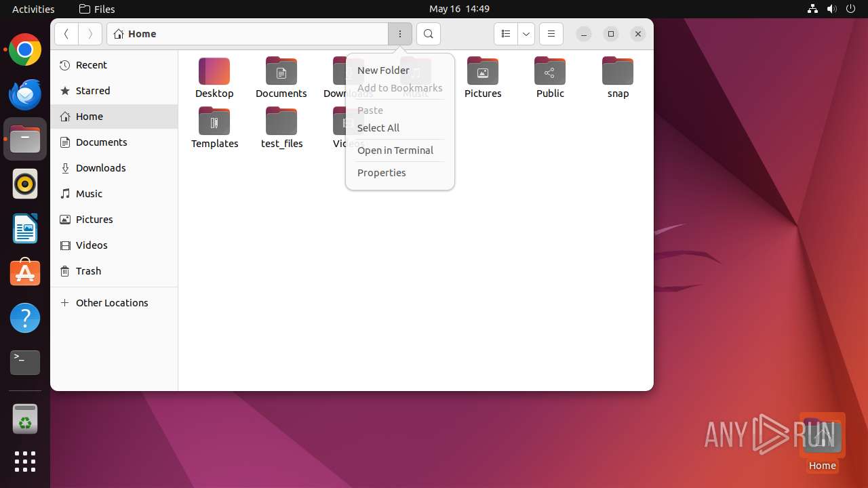
Task: Open Other Locations in sidebar
Action: (114, 303)
